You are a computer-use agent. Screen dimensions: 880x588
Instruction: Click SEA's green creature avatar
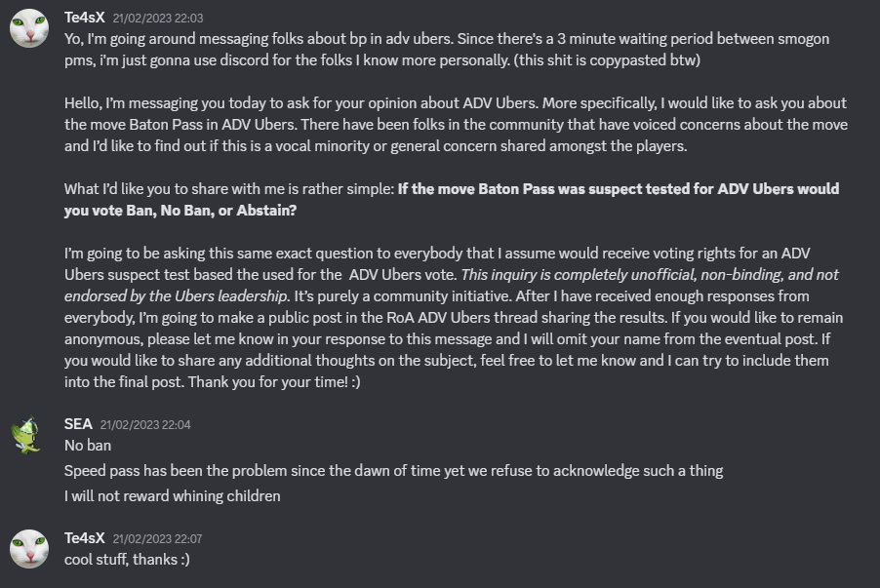pyautogui.click(x=29, y=434)
